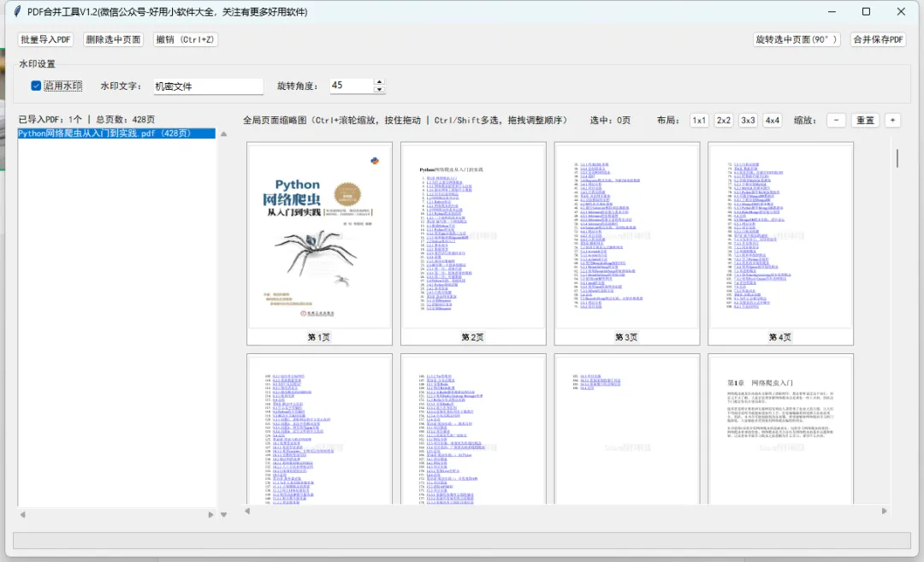This screenshot has height=562, width=924.
Task: Click the PDF list scroll-up arrow
Action: point(224,134)
